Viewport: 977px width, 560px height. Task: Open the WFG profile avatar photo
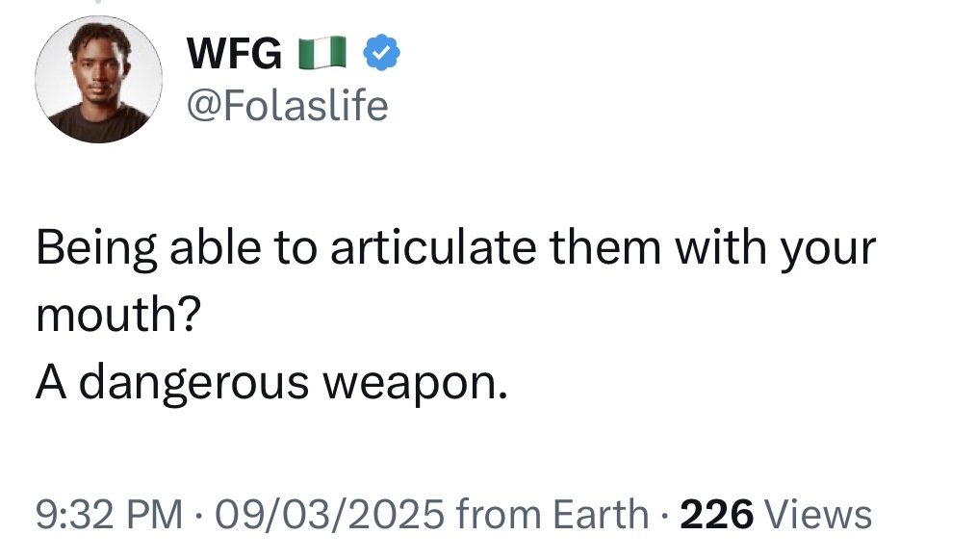[92, 80]
